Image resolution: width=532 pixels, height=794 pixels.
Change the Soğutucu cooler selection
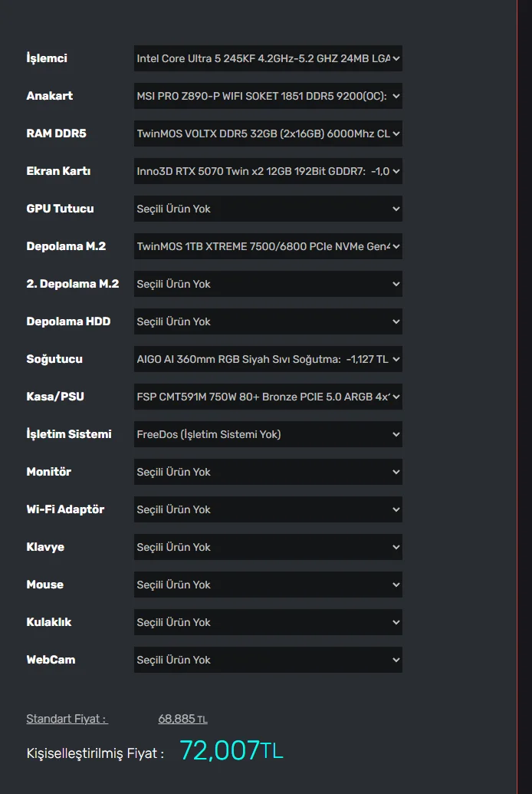[x=268, y=359]
